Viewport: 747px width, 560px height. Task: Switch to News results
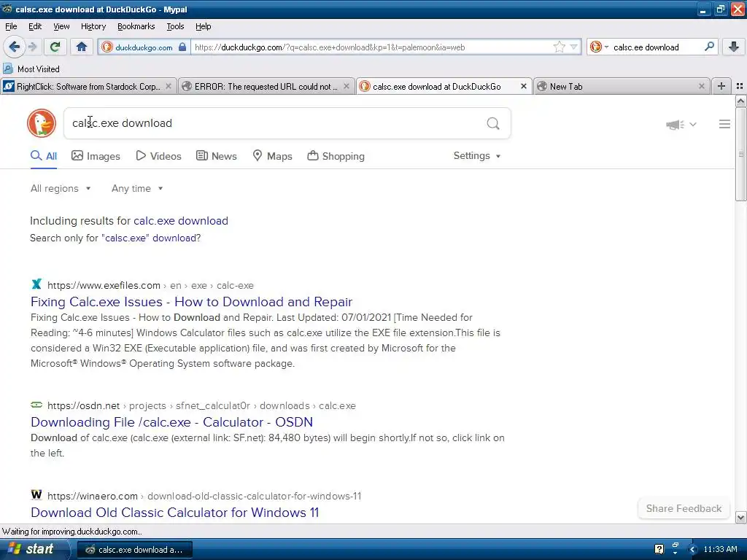tap(216, 156)
